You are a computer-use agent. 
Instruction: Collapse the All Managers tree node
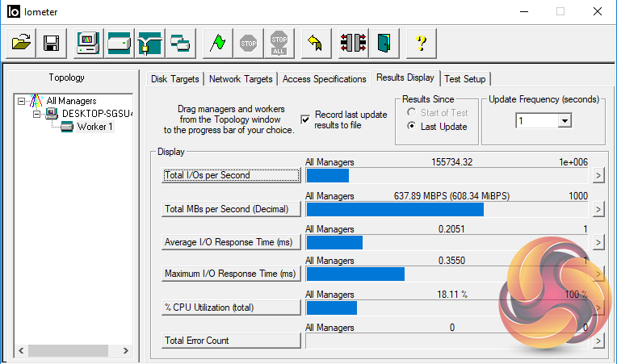(x=21, y=101)
